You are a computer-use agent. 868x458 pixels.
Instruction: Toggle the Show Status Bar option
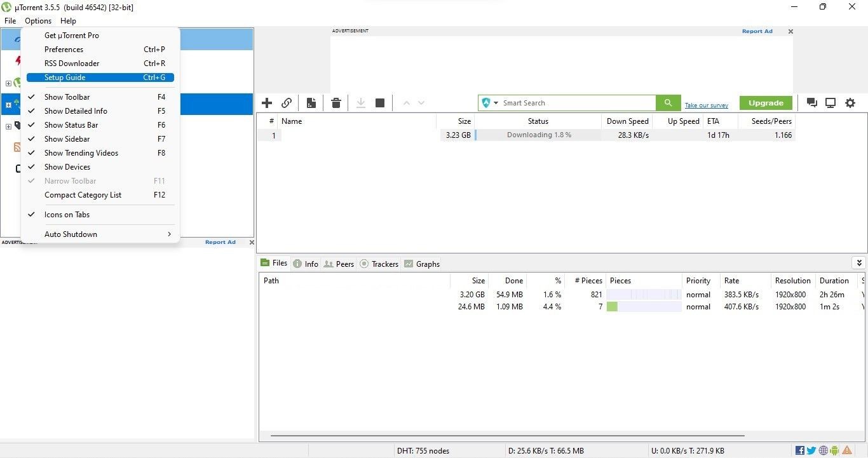click(x=100, y=125)
